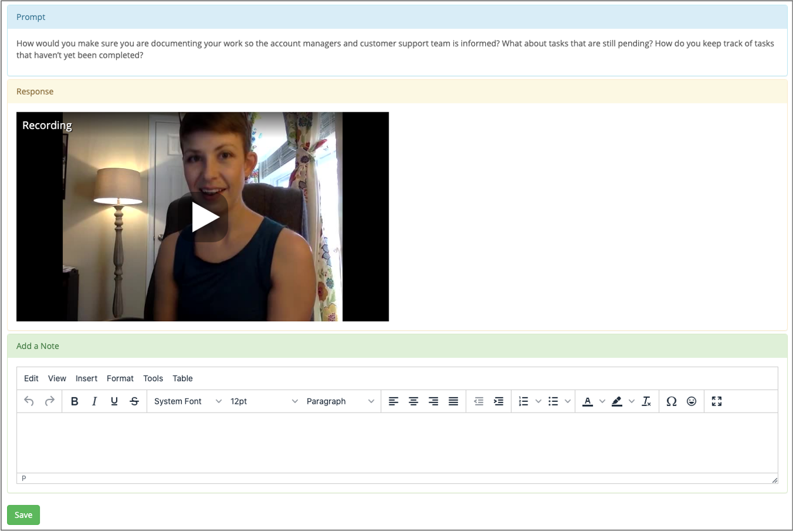Expand the highlight color palette arrow
Screen dimensions: 793x532
coord(631,401)
